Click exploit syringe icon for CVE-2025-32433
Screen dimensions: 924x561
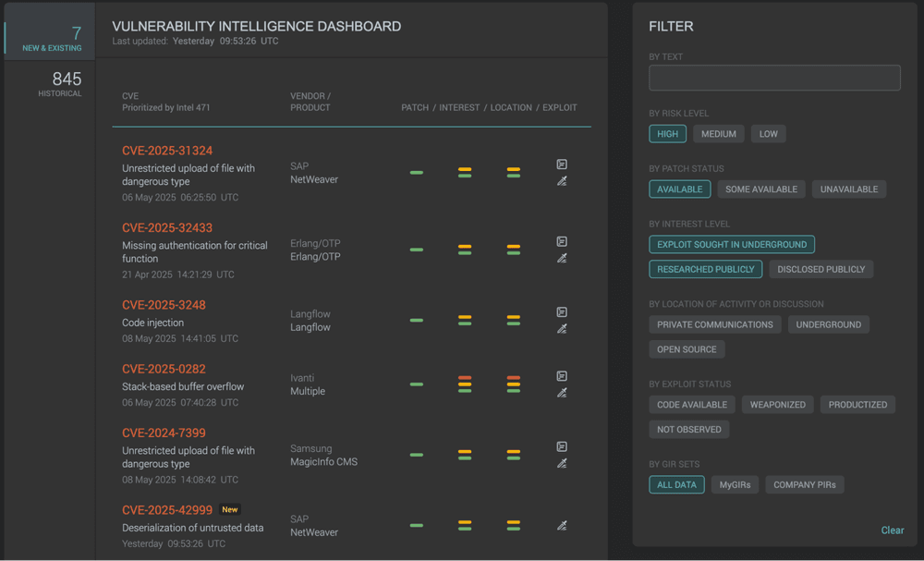pyautogui.click(x=562, y=258)
